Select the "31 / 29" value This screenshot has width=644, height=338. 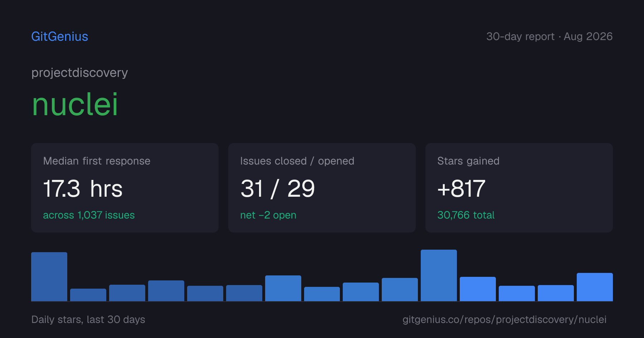click(x=277, y=188)
